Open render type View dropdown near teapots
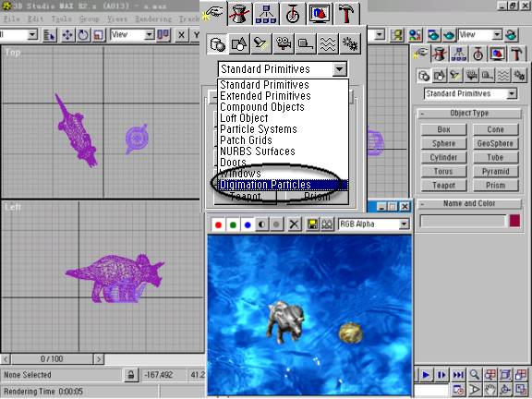The height and width of the screenshot is (399, 532). (x=497, y=34)
